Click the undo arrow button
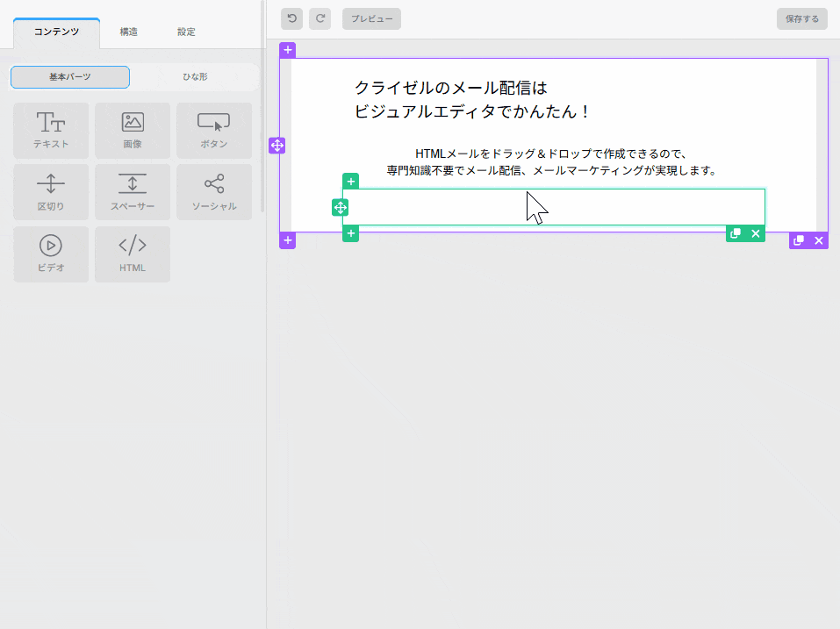 pos(292,18)
